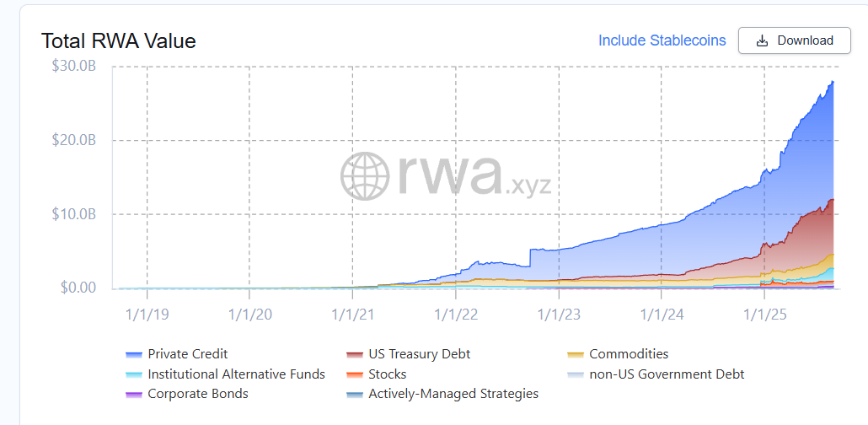The width and height of the screenshot is (868, 425).
Task: Click Include Stablecoins link
Action: [x=662, y=40]
